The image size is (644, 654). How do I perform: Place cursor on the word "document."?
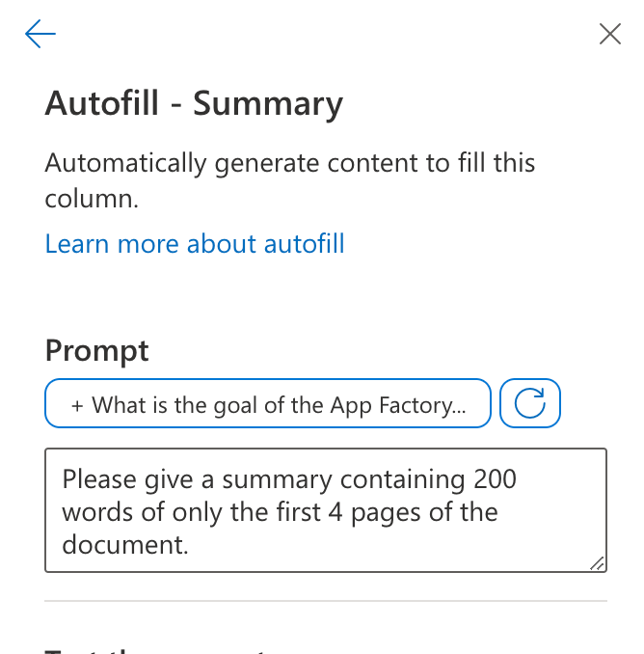(x=125, y=544)
